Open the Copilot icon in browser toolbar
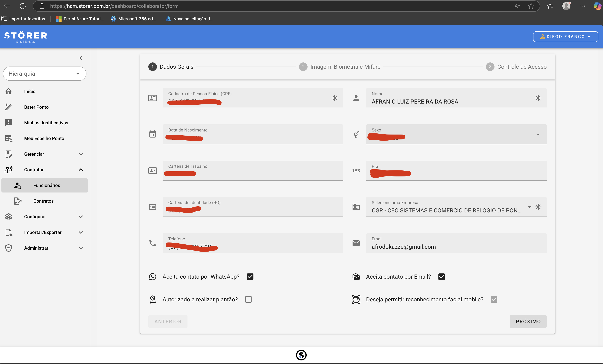603x364 pixels. [x=597, y=6]
